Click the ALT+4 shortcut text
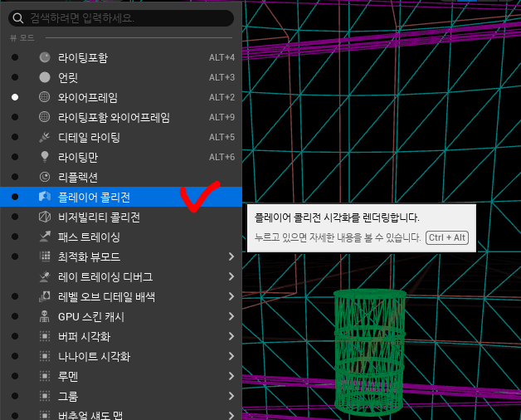 tap(222, 57)
